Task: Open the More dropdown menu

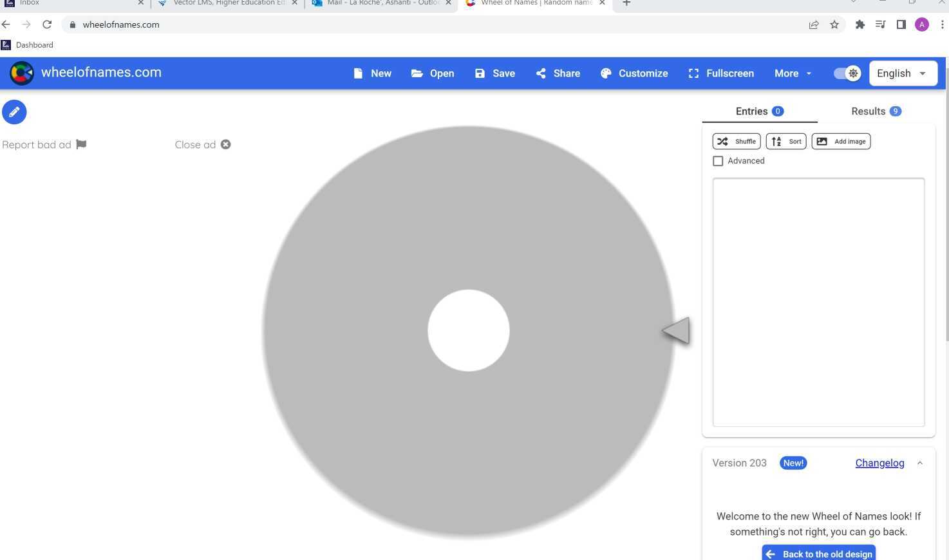Action: (793, 73)
